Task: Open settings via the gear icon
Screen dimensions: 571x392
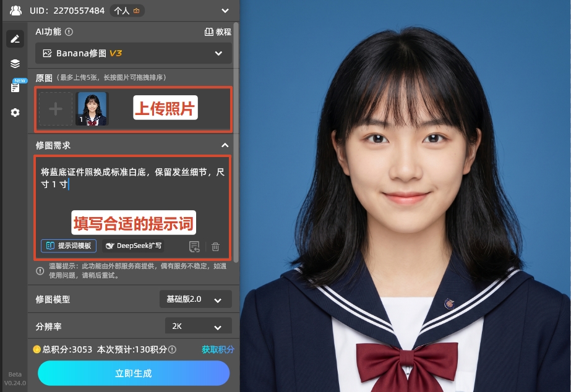Action: 15,113
